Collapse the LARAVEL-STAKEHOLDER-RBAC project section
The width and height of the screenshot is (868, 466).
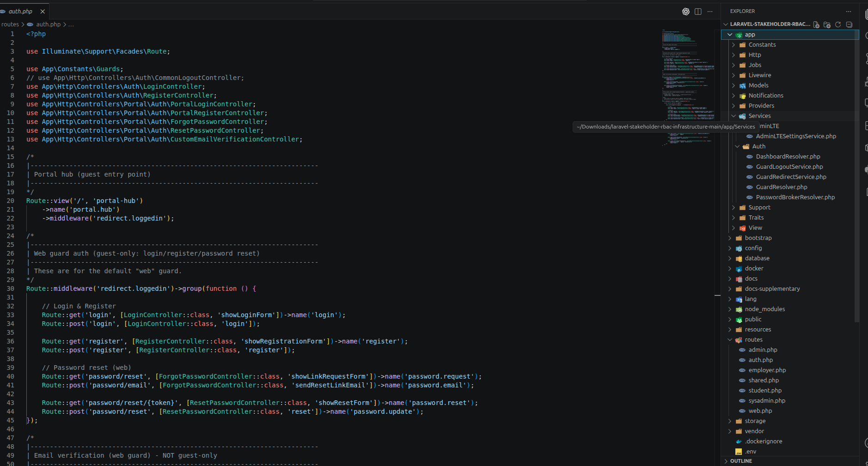pyautogui.click(x=770, y=24)
